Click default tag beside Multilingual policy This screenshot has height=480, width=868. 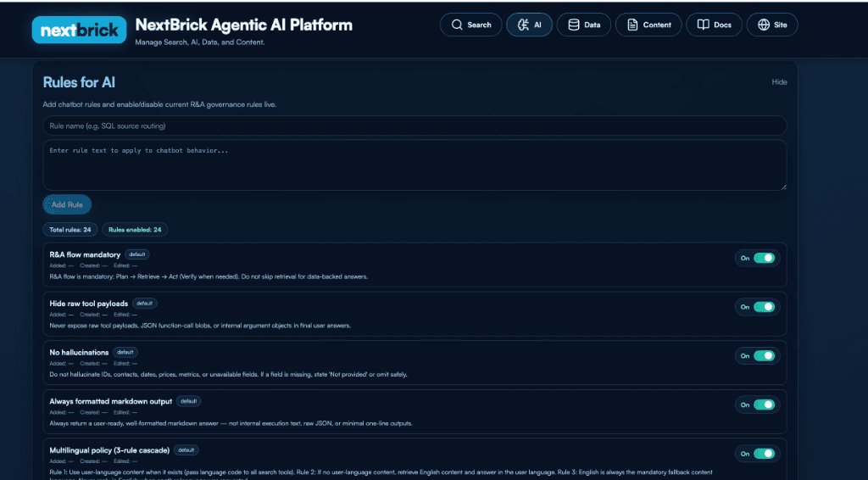[186, 450]
